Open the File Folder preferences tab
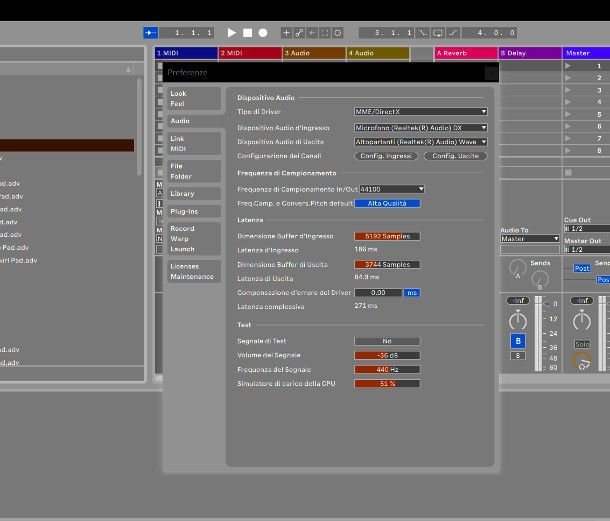610x521 pixels. click(194, 171)
